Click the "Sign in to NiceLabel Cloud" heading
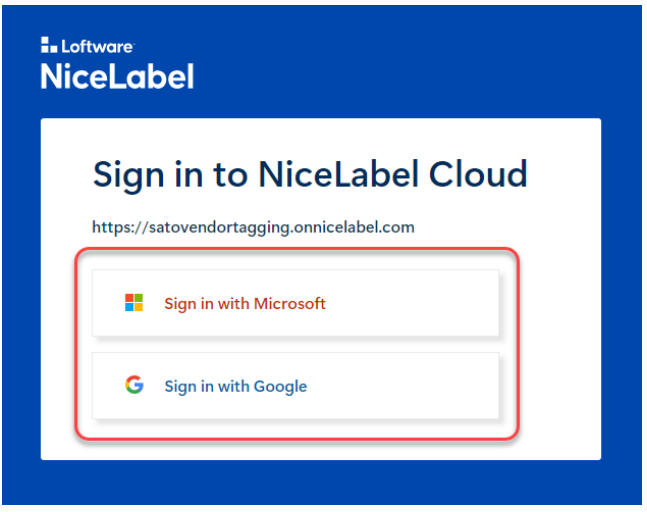The height and width of the screenshot is (512, 647). [x=310, y=175]
